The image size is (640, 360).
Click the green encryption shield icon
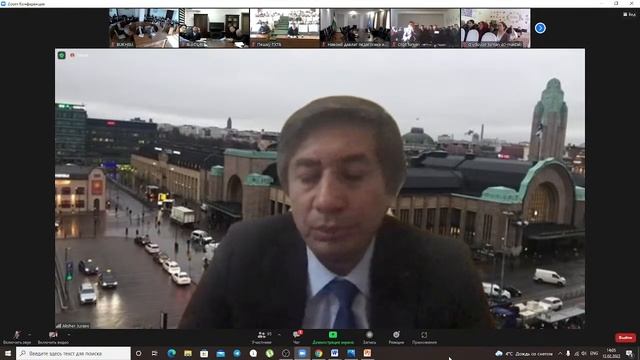click(x=62, y=55)
